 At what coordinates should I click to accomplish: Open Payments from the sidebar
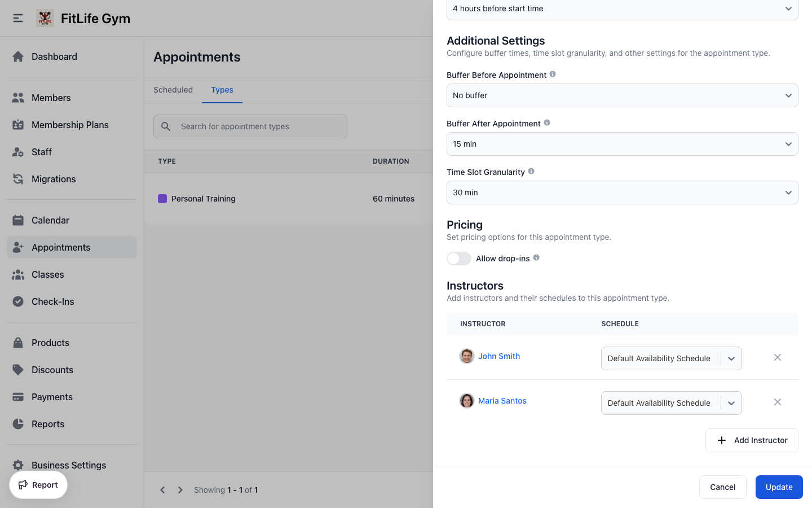pyautogui.click(x=17, y=396)
